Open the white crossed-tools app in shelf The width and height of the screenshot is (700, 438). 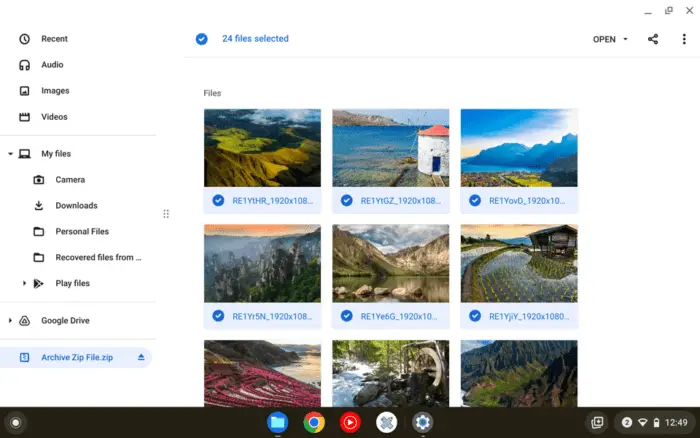coord(387,422)
